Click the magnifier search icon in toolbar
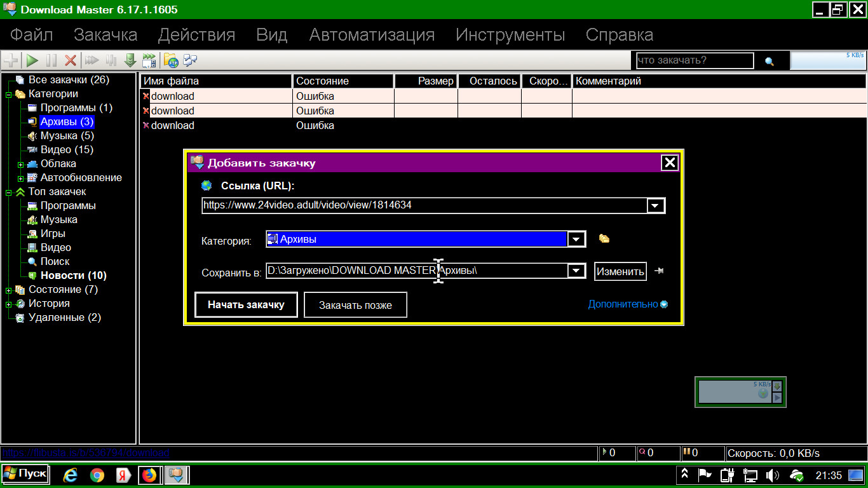868x488 pixels. (x=770, y=62)
